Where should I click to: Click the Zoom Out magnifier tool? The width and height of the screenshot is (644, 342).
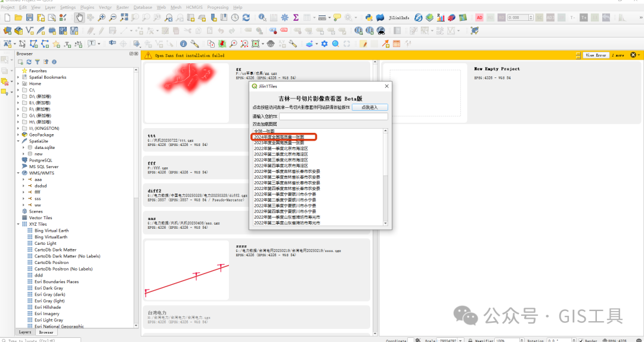coord(113,18)
